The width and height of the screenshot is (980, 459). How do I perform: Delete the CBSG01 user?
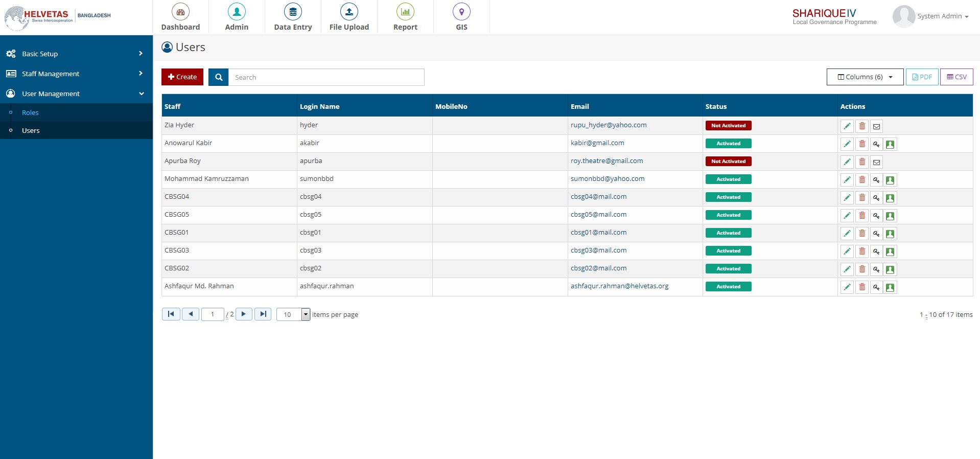(862, 234)
